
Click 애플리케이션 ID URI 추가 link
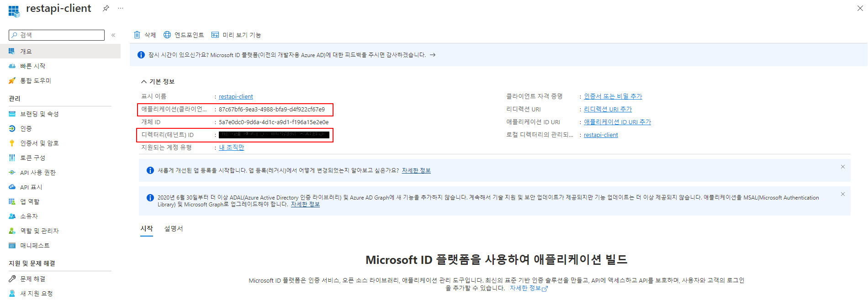point(618,122)
